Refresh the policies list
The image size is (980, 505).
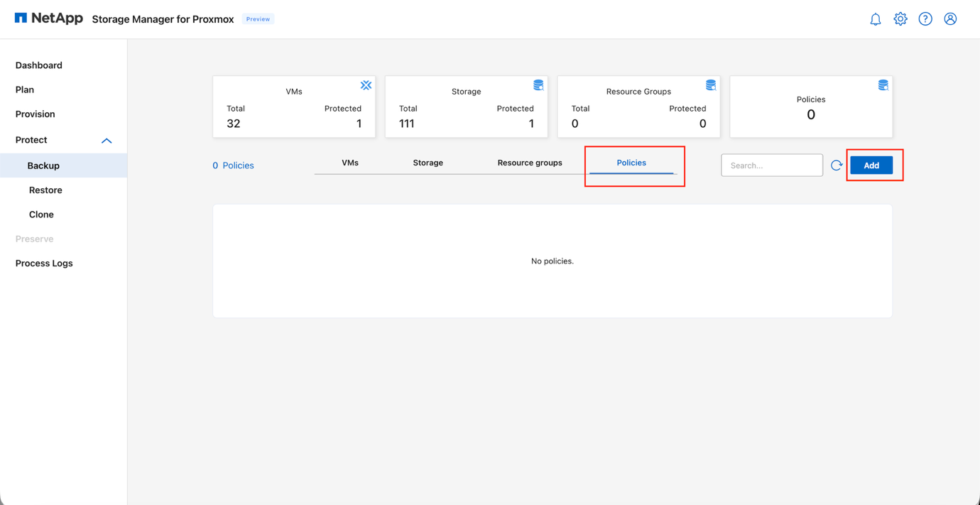click(x=837, y=165)
